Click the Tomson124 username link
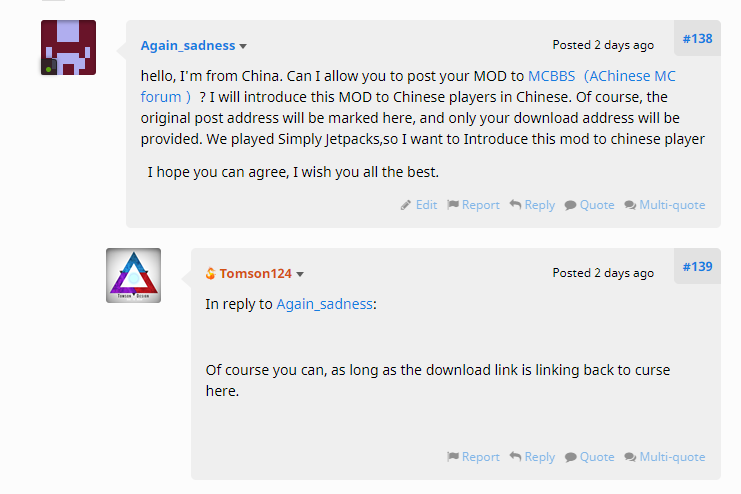The image size is (741, 494). click(x=255, y=273)
